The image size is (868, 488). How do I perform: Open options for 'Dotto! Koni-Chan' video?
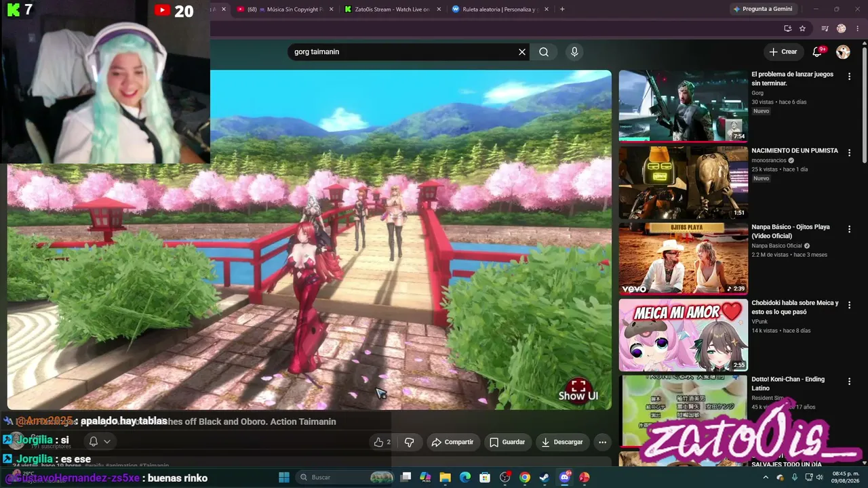click(849, 382)
